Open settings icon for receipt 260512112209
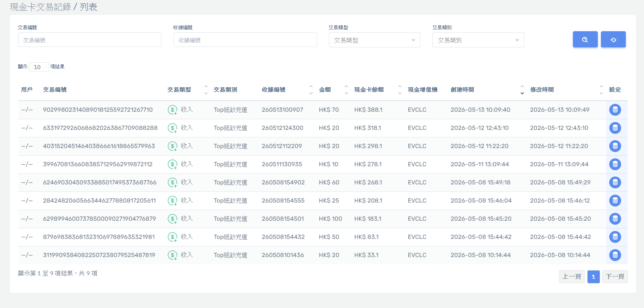 [615, 146]
